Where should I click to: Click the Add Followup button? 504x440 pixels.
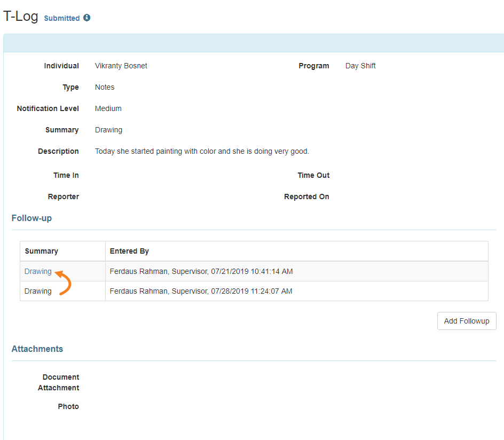click(x=467, y=321)
